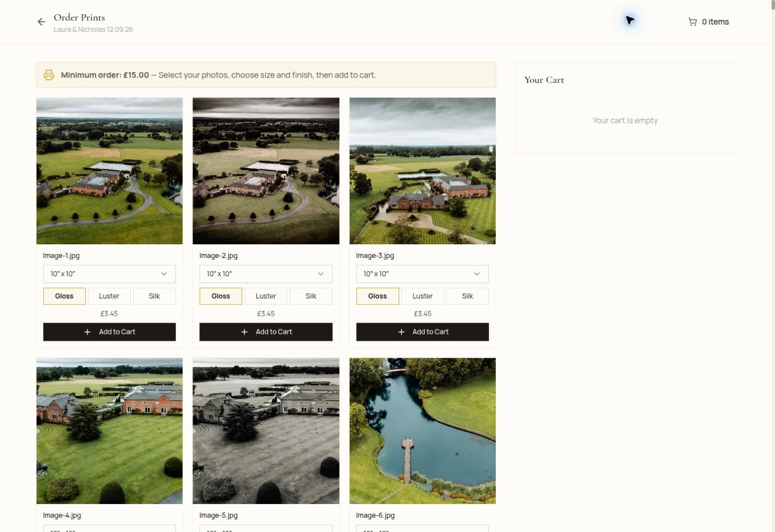Click the 'Your Cart' heading
The image size is (775, 532).
[x=544, y=80]
